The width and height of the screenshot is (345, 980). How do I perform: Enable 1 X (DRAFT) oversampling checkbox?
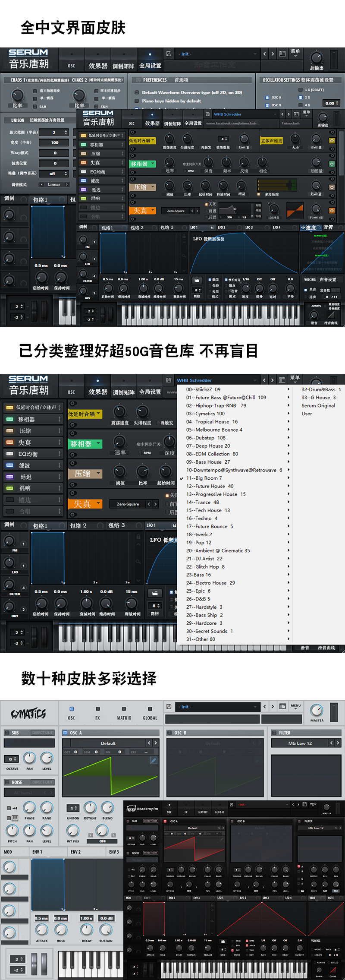[301, 90]
